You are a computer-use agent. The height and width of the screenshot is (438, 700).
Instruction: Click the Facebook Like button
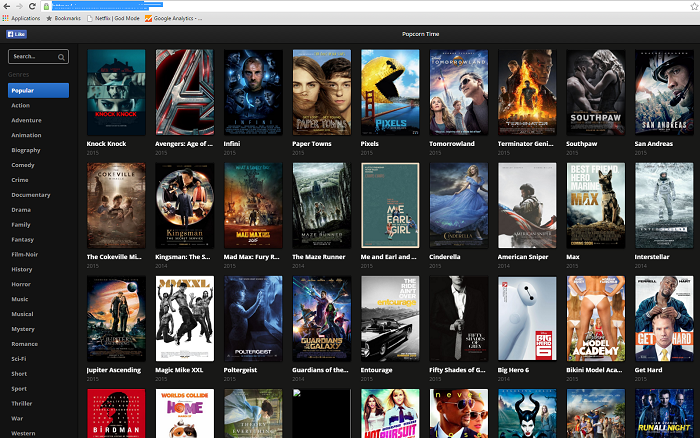(x=17, y=34)
